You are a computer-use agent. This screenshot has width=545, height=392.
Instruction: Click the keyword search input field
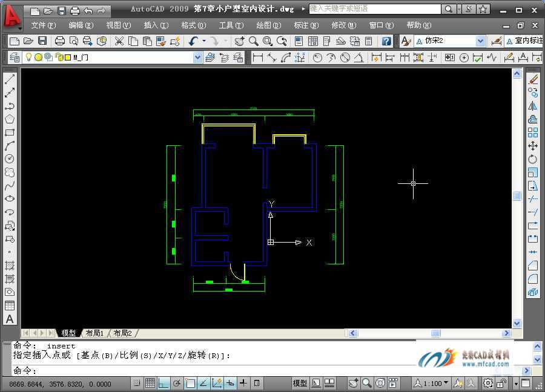[375, 9]
